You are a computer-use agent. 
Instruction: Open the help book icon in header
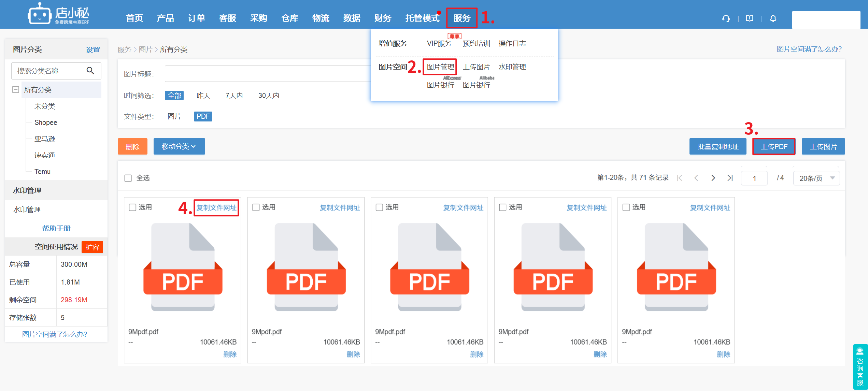coord(750,18)
